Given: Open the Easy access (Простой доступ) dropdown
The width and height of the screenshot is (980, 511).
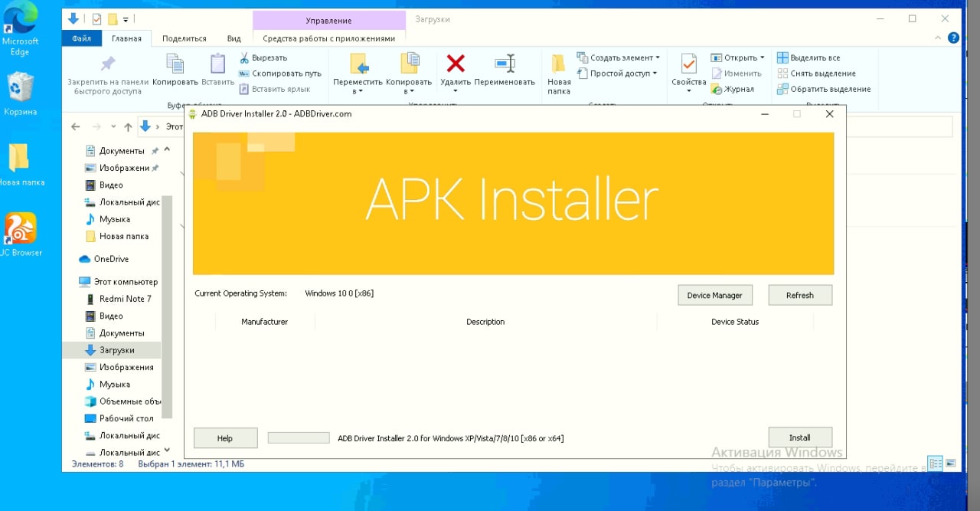Looking at the screenshot, I should point(617,74).
